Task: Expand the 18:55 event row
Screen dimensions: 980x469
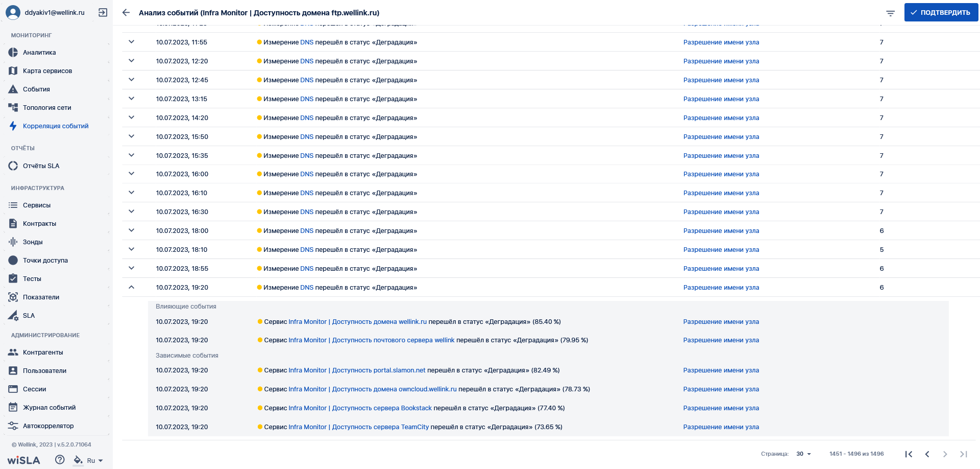Action: point(131,268)
